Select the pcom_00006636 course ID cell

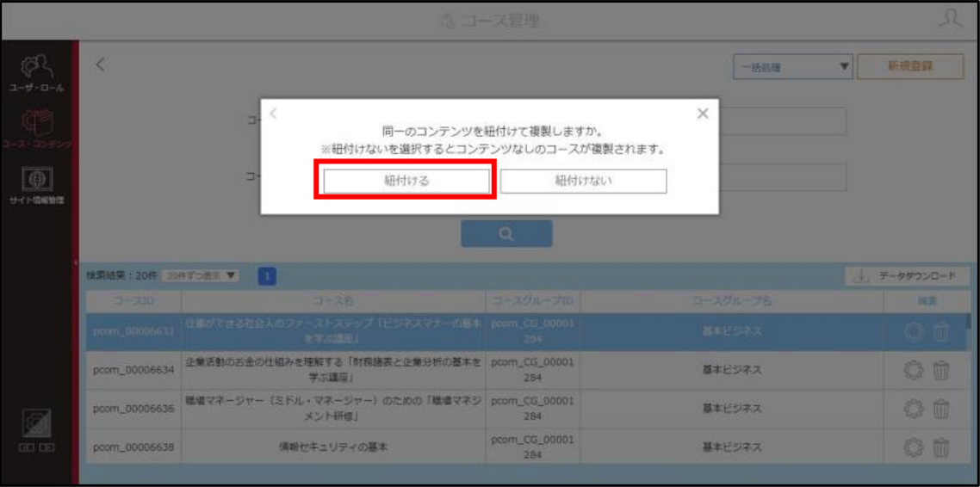point(133,409)
